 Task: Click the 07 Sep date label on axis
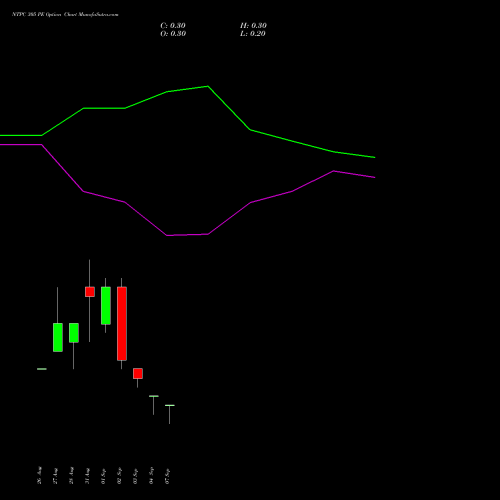(168, 476)
